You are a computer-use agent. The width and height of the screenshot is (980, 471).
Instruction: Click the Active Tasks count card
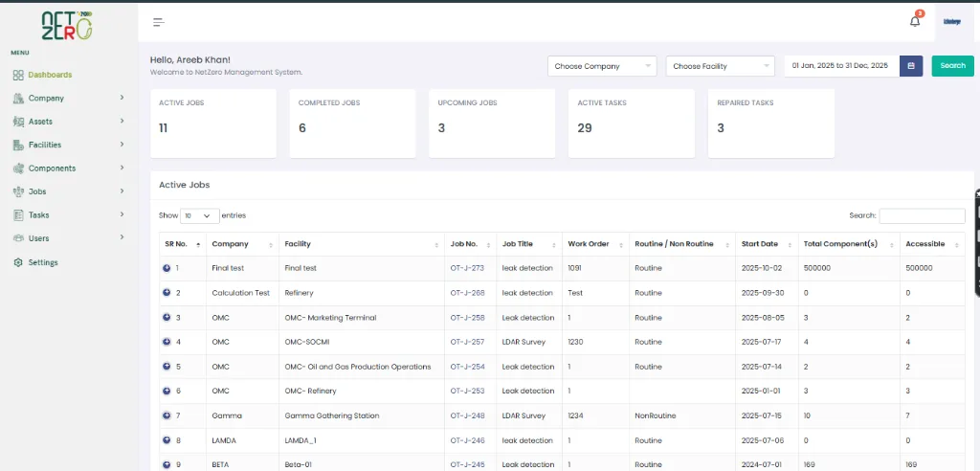click(632, 123)
